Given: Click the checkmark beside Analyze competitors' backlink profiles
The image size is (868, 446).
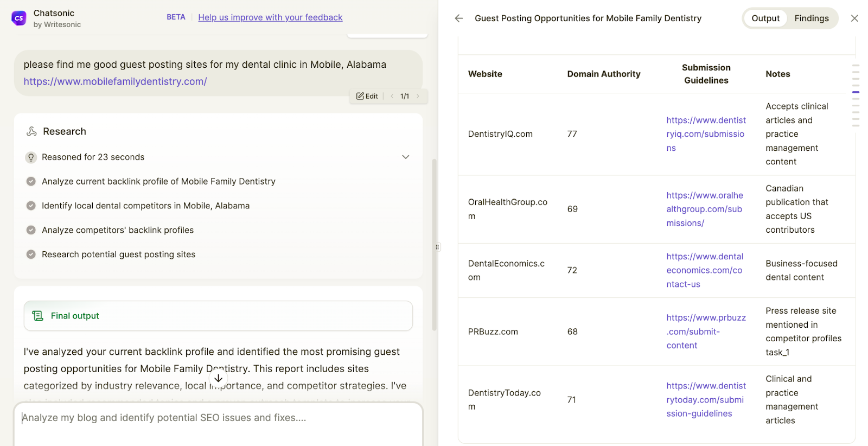Looking at the screenshot, I should (x=31, y=230).
